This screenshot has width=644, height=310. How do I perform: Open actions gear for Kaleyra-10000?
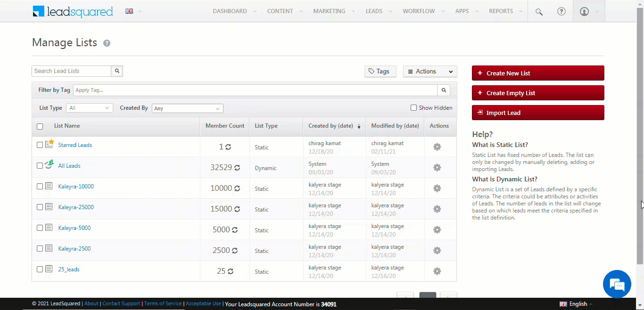point(437,188)
